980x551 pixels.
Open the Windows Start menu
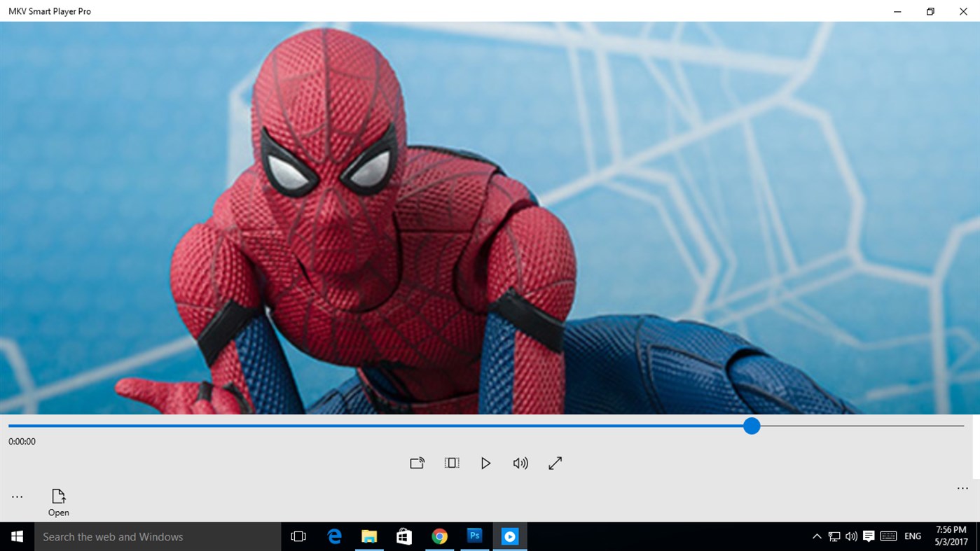(x=16, y=536)
